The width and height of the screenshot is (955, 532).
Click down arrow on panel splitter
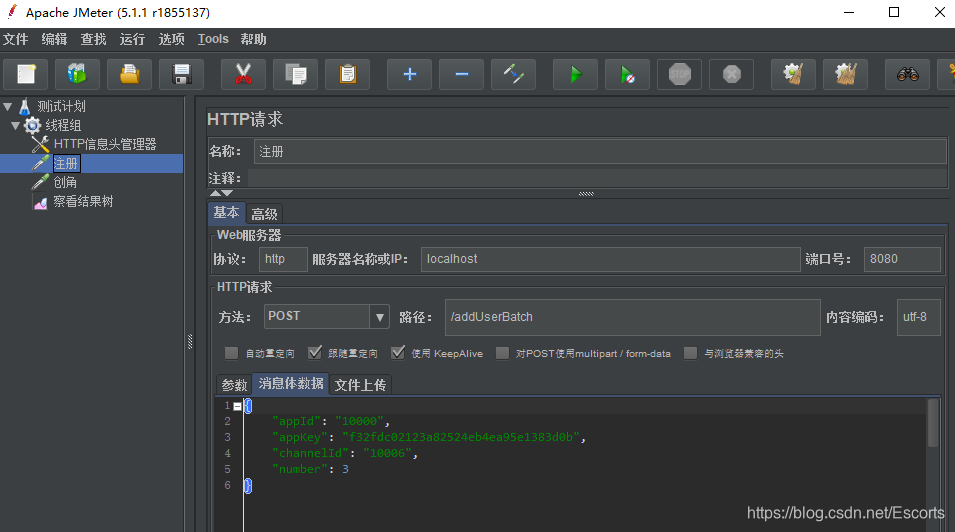(x=227, y=193)
